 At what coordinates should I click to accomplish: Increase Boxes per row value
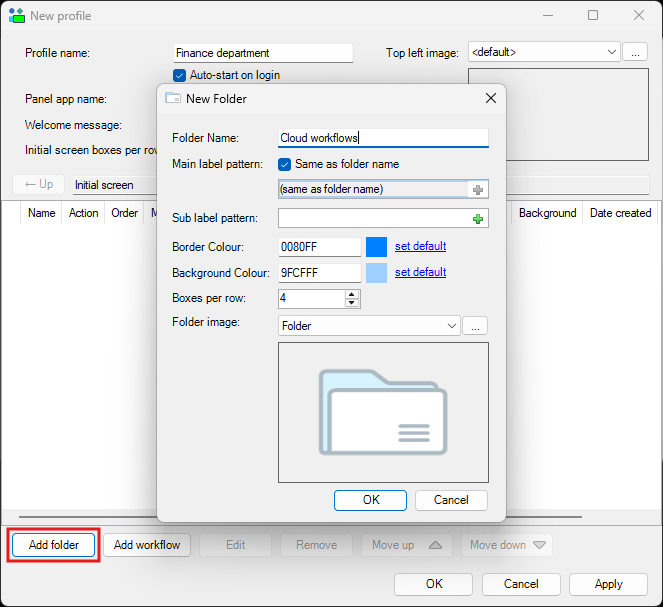click(352, 294)
